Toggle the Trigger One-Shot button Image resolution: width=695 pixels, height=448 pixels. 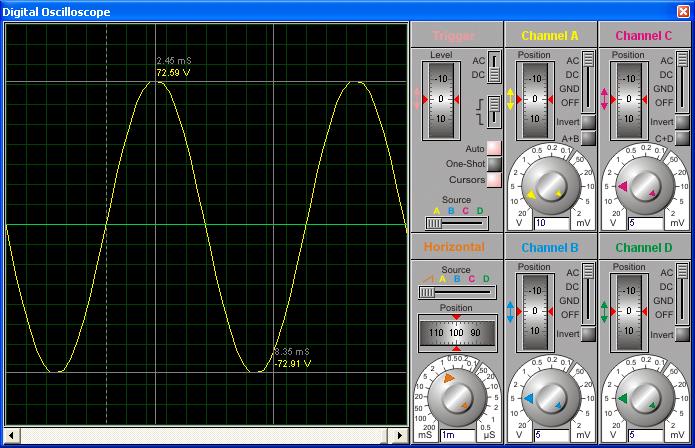pyautogui.click(x=494, y=164)
